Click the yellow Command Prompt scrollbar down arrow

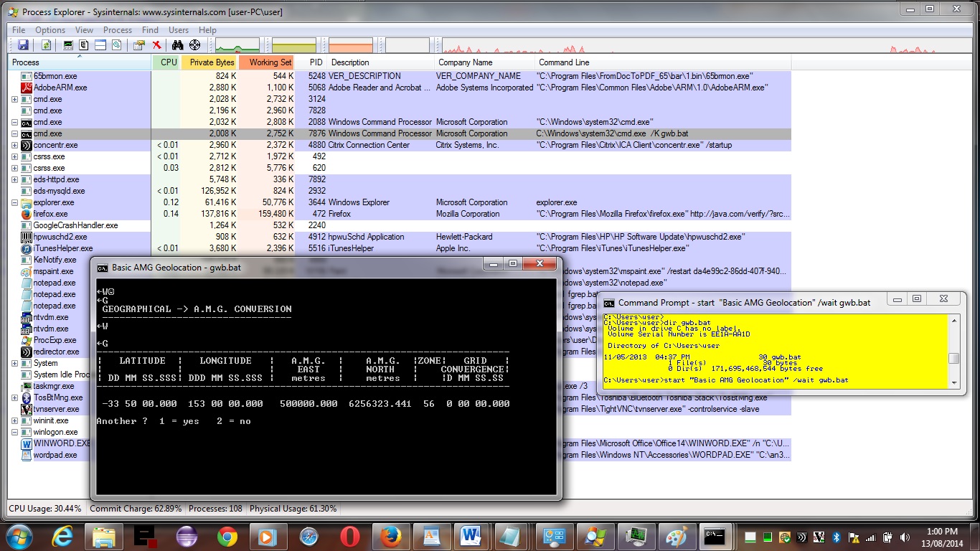tap(953, 382)
